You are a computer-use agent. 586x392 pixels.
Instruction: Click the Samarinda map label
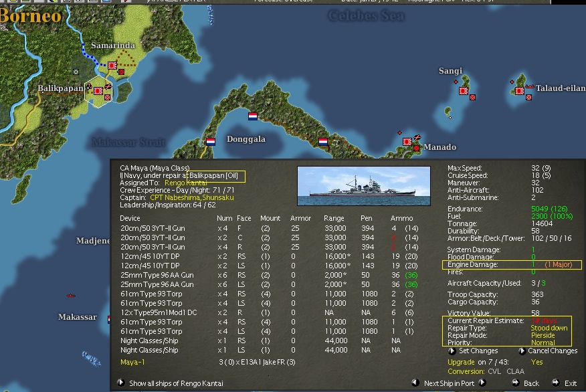pyautogui.click(x=113, y=45)
